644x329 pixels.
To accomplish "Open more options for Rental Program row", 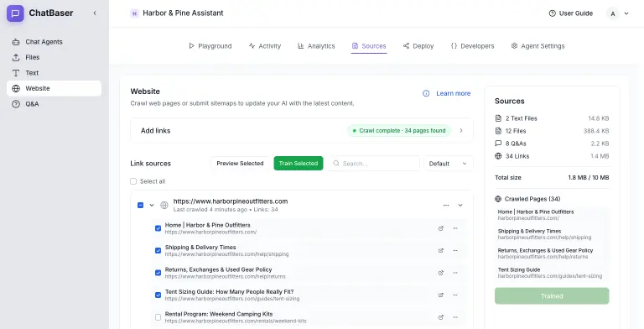I will click(x=455, y=317).
